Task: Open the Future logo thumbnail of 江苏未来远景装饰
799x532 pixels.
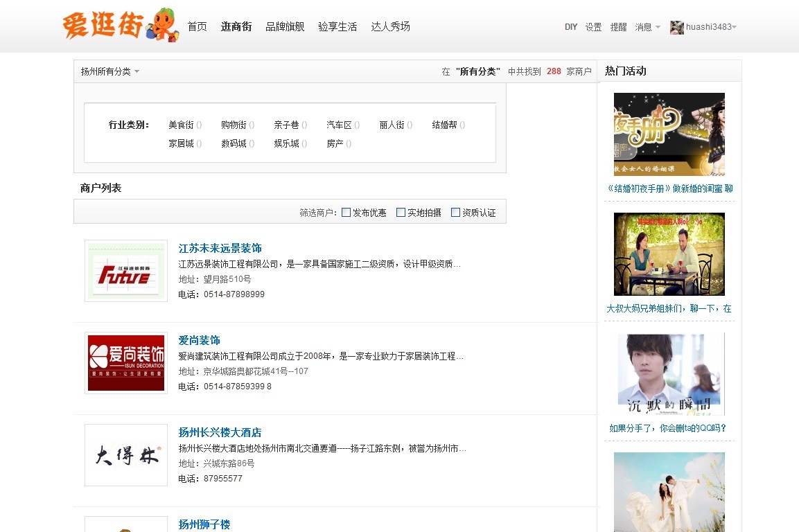Action: pyautogui.click(x=126, y=271)
